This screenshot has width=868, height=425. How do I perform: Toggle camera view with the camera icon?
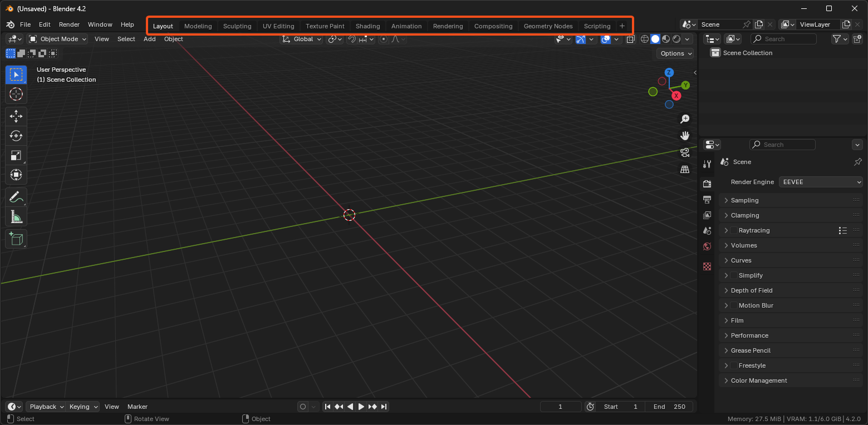point(685,152)
